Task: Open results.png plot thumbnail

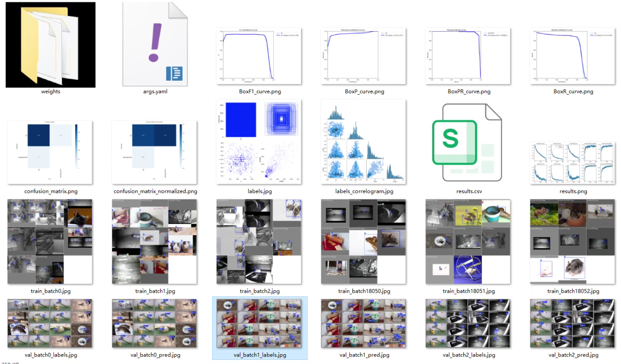Action: coord(573,163)
